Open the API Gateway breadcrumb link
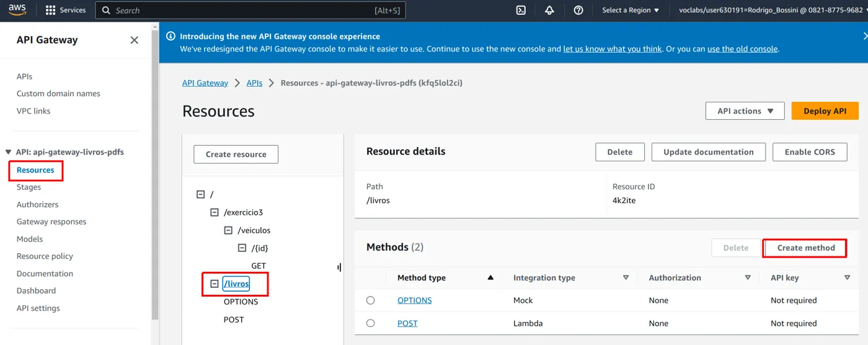The height and width of the screenshot is (345, 868). [x=205, y=83]
